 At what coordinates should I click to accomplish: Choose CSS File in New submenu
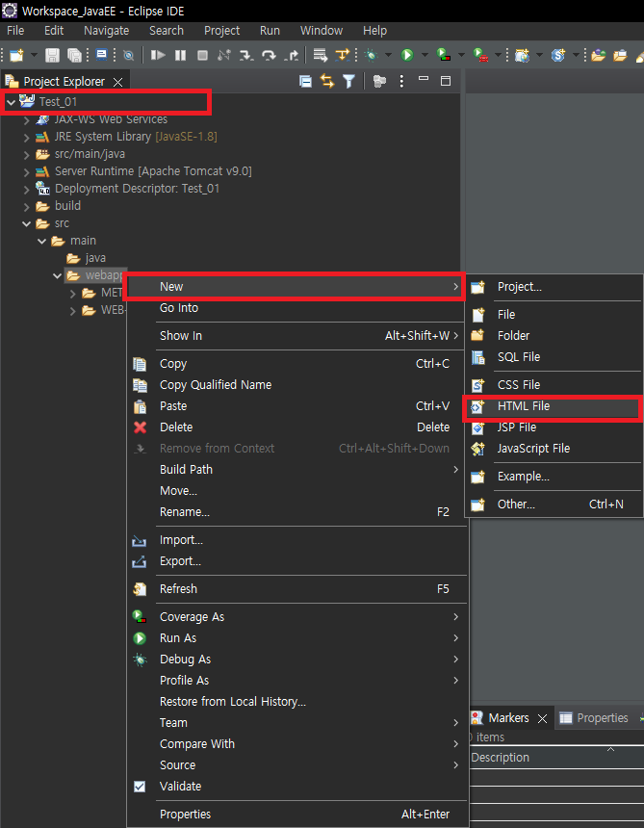(x=554, y=385)
